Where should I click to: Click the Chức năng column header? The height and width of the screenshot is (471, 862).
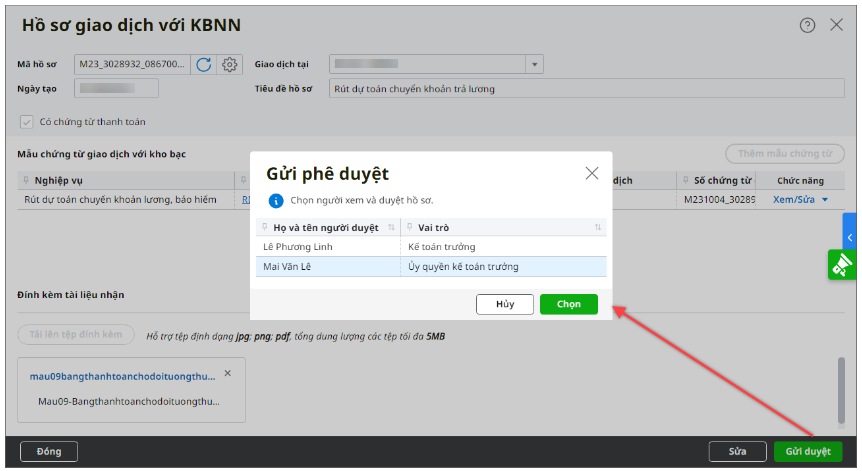point(800,180)
